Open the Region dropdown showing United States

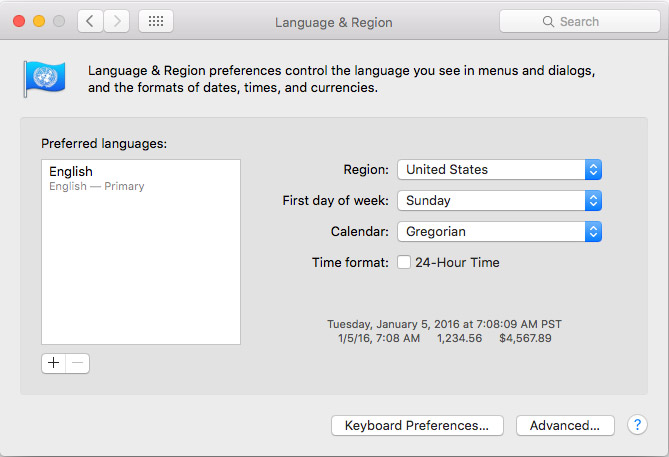point(499,169)
